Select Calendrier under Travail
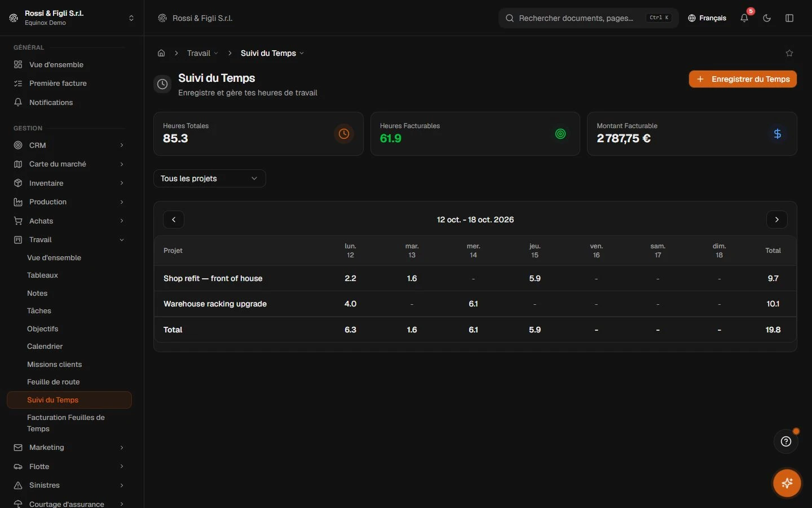The image size is (812, 508). (69, 347)
